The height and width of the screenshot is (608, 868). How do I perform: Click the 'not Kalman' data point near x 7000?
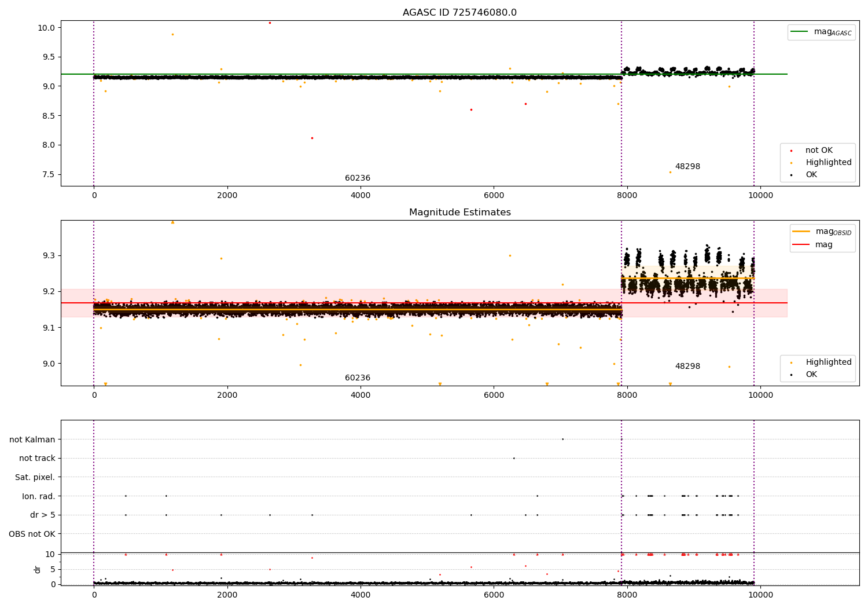coord(562,439)
